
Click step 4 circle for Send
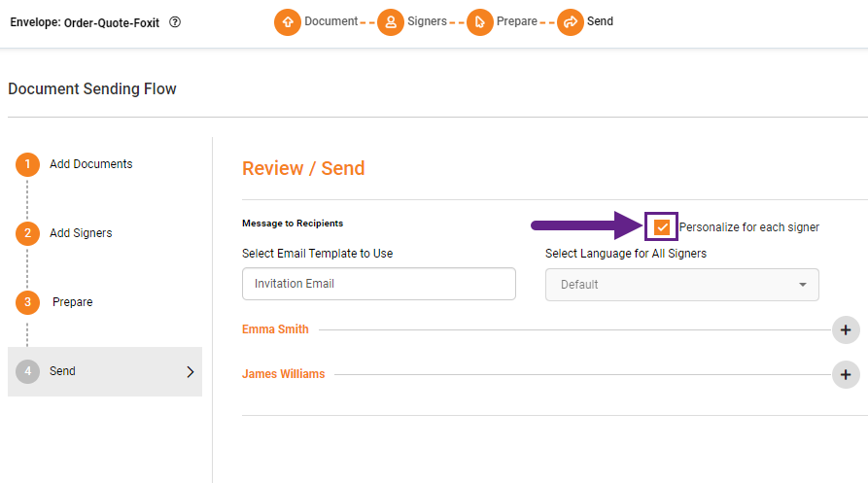click(27, 371)
